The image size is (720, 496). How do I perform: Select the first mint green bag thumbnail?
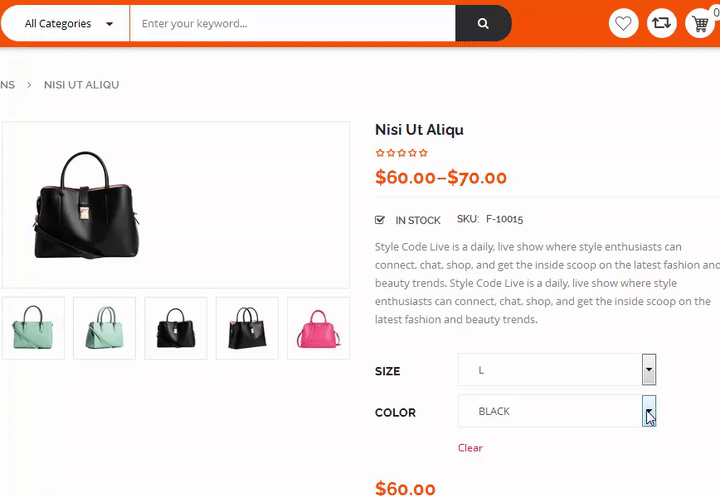tap(33, 328)
